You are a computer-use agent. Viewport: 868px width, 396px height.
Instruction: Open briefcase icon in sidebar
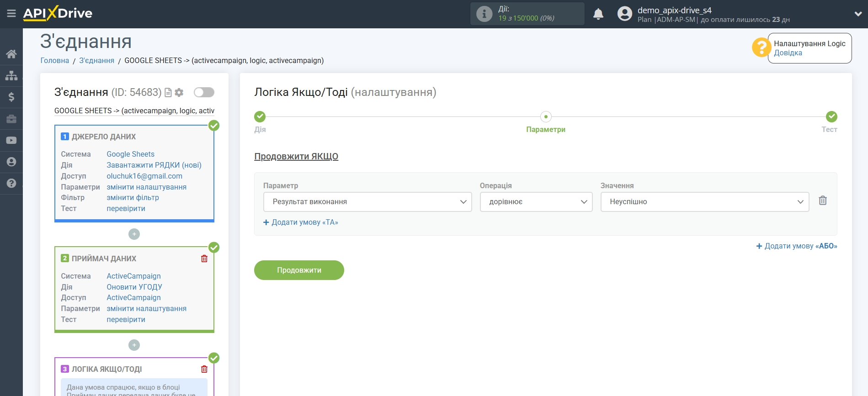point(11,119)
